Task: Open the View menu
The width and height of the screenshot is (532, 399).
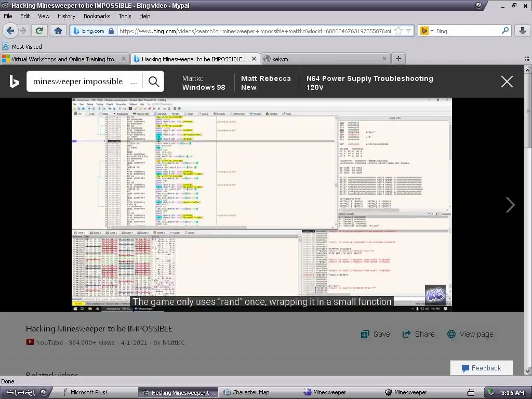Action: pyautogui.click(x=44, y=16)
